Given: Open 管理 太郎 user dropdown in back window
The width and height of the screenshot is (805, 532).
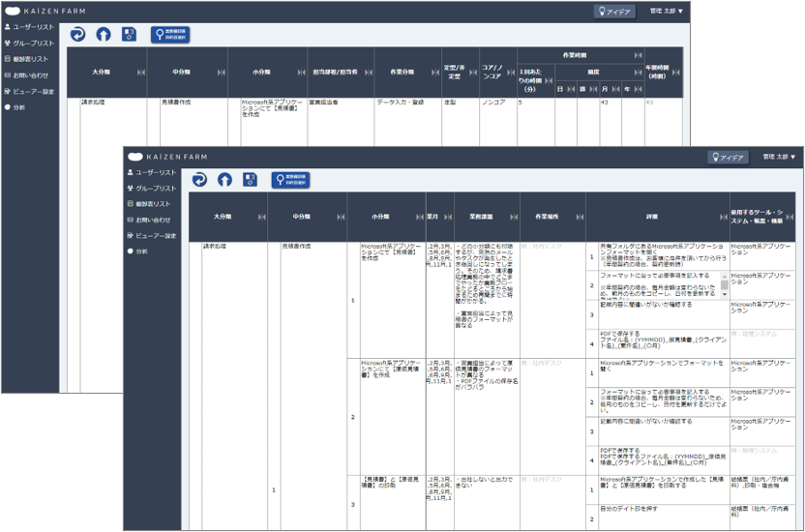Looking at the screenshot, I should [x=666, y=11].
